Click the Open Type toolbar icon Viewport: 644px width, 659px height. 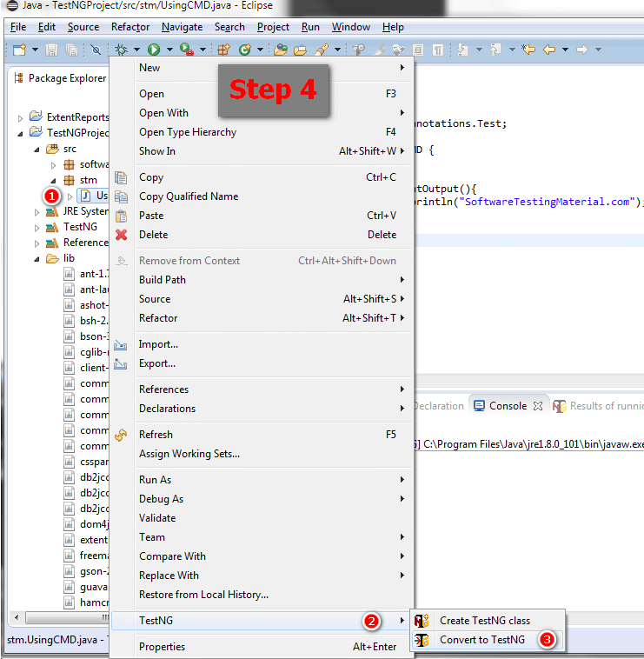click(x=281, y=50)
